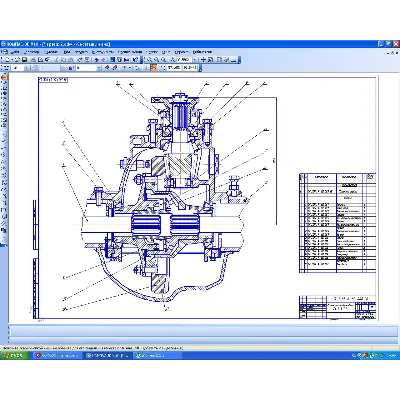
Task: Click the padlock lock icon
Action: [x=71, y=68]
